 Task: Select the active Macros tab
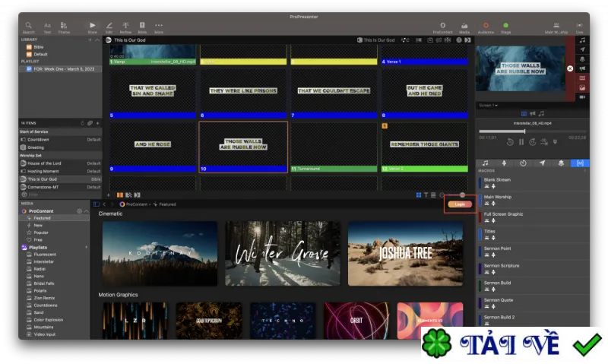(580, 163)
